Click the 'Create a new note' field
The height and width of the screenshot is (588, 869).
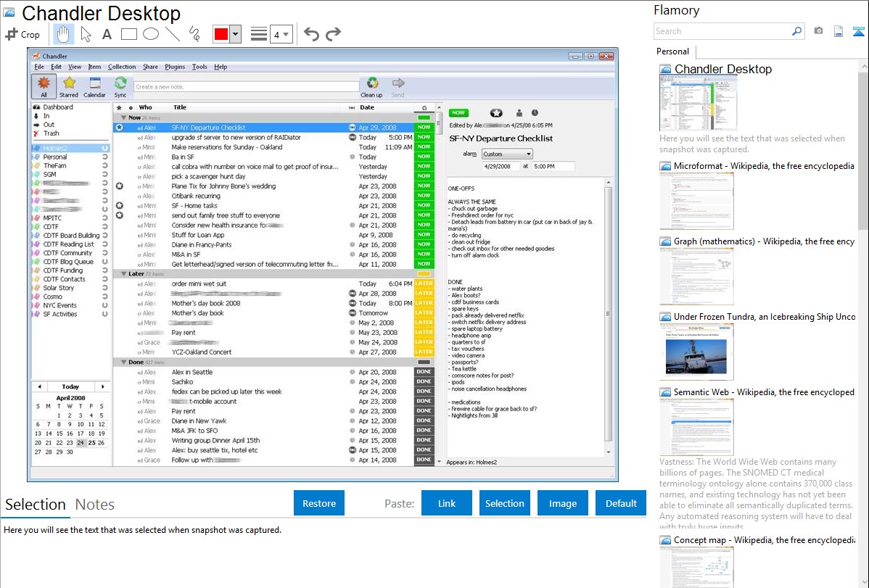247,87
